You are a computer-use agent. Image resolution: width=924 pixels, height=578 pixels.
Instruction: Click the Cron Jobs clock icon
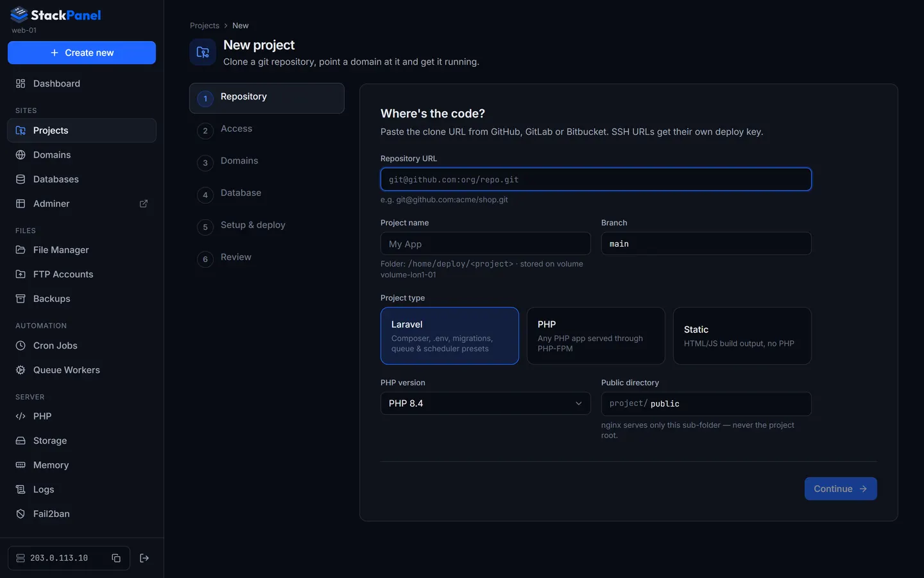(x=21, y=346)
